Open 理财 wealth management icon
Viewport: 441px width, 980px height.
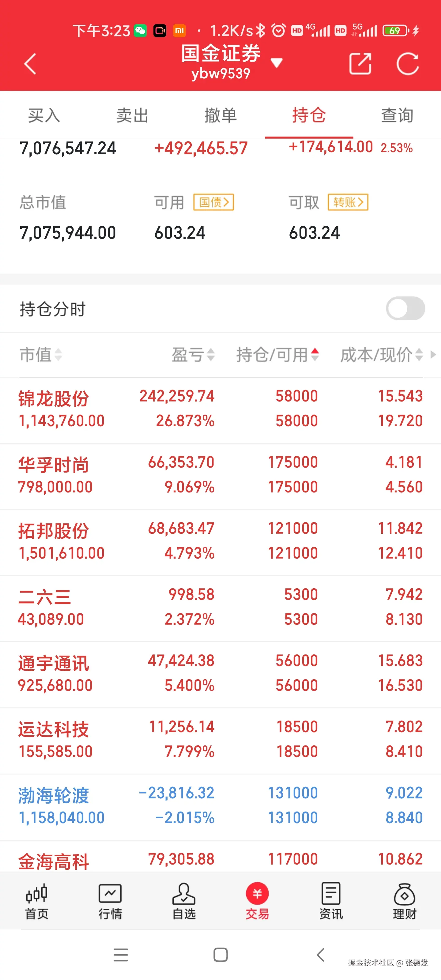404,901
